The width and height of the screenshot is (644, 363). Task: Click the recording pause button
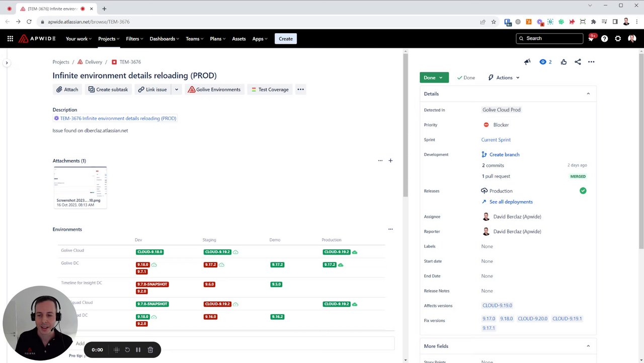(x=138, y=350)
